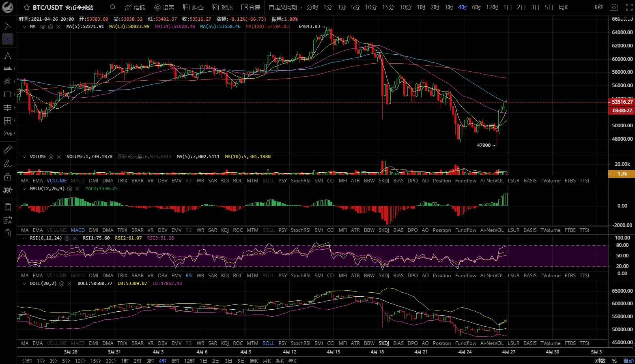Switch to 周K weekly candles at top
This screenshot has height=364, width=635.
[x=563, y=7]
